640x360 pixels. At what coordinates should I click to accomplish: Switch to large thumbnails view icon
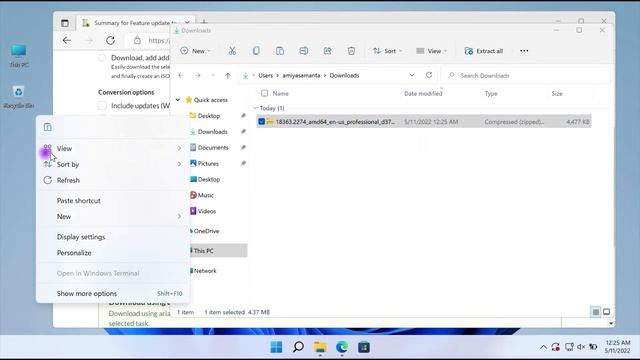[607, 312]
